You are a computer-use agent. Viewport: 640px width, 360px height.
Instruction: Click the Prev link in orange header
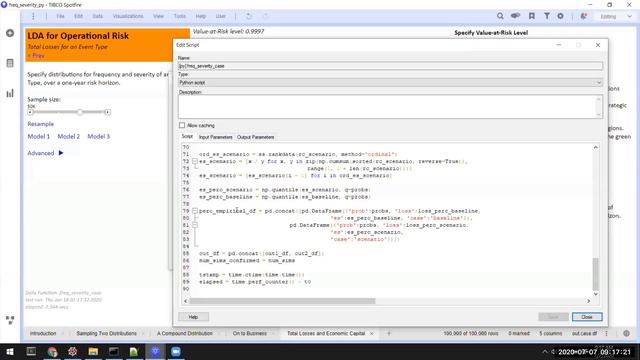[36, 56]
